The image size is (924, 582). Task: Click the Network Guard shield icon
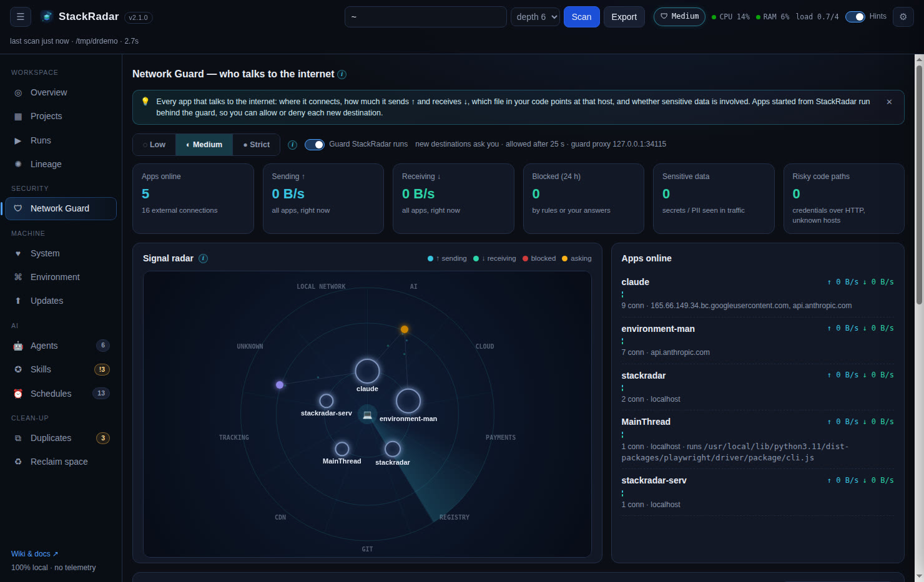coord(18,208)
